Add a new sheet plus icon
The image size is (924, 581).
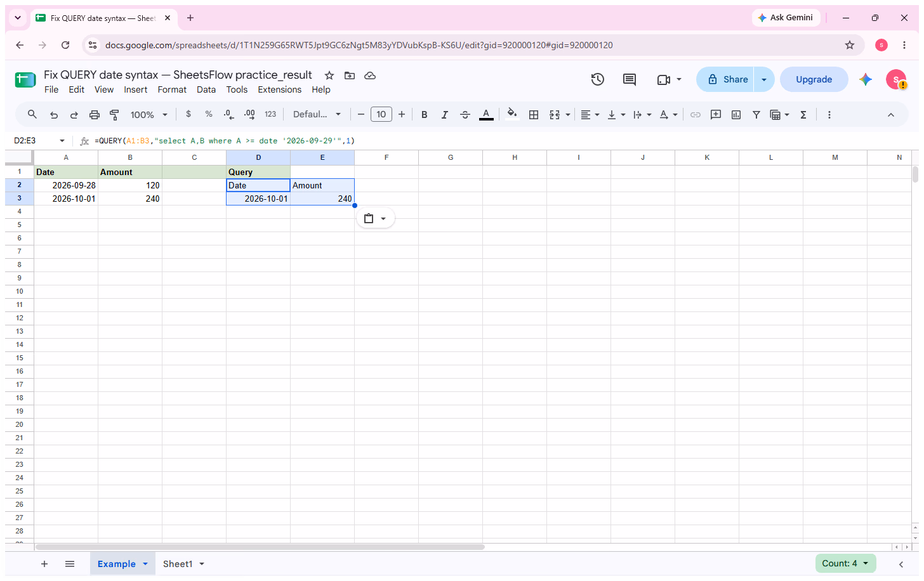point(44,564)
